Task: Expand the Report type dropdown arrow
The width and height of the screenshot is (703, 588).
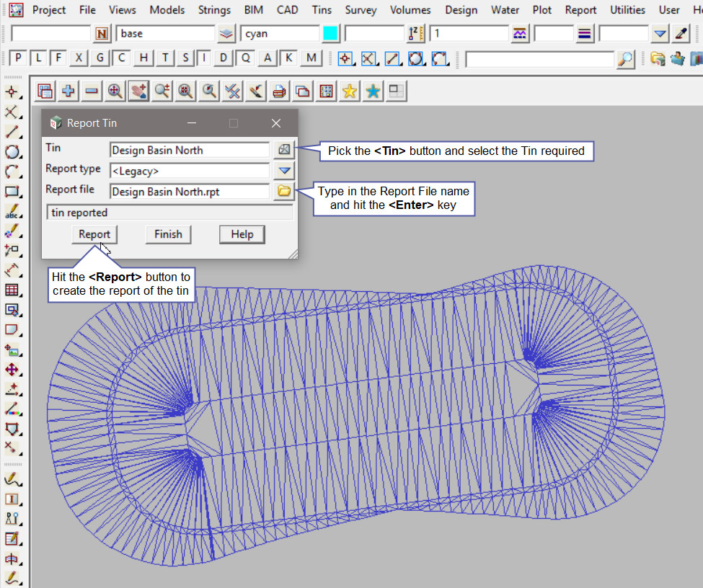Action: pyautogui.click(x=283, y=171)
